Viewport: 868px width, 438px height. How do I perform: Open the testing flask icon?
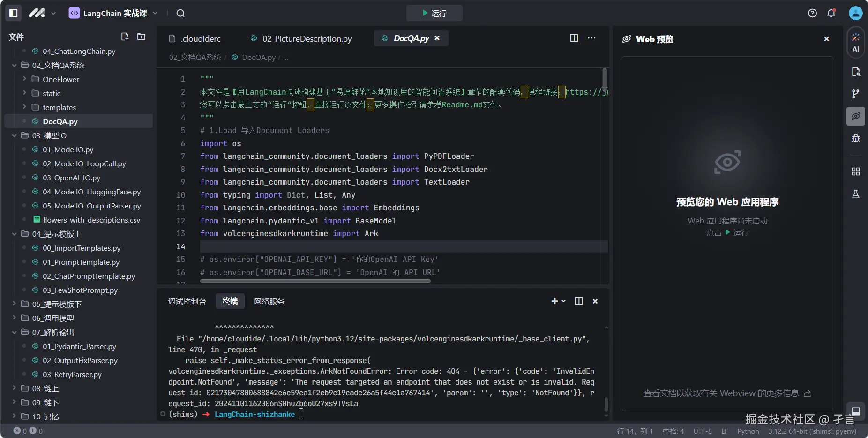855,194
